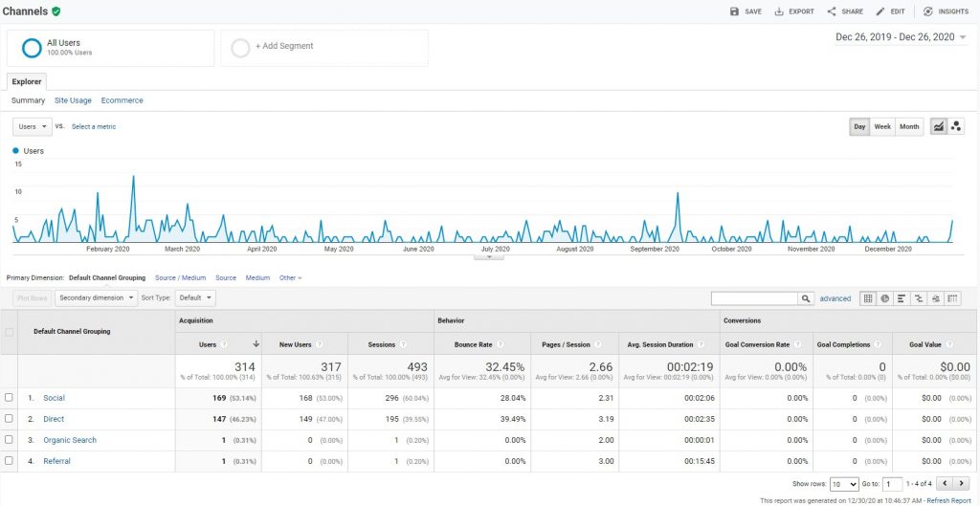Click help icon next to New Users column

[x=319, y=345]
